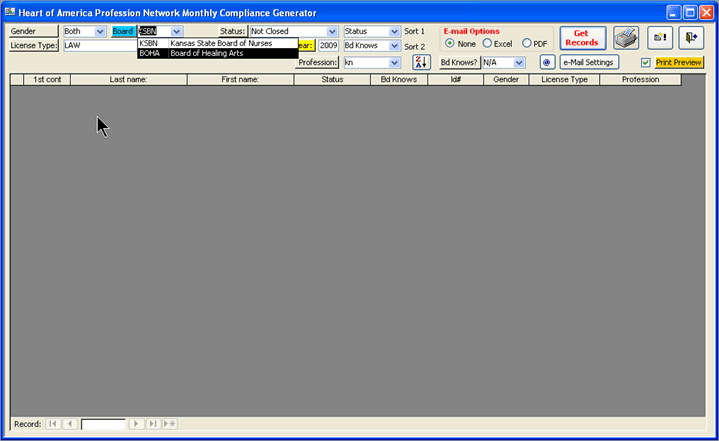Click the 1st cont column header
The image size is (719, 441).
pos(47,79)
